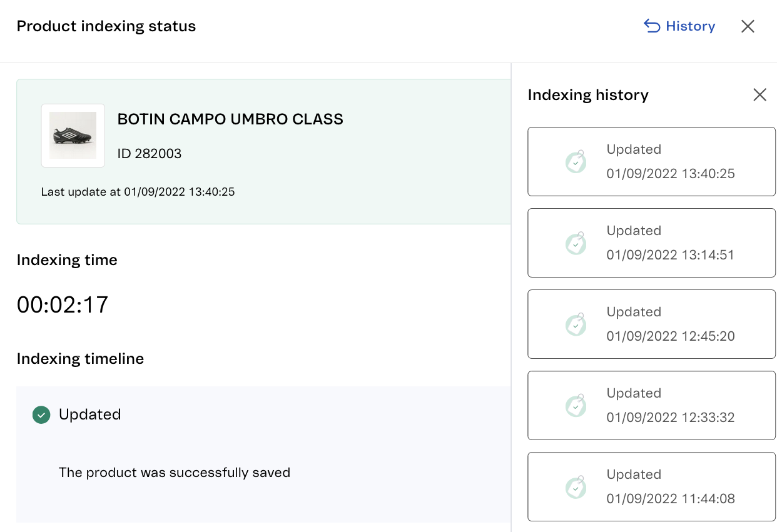This screenshot has width=777, height=532.
Task: Click the checkmark inside the topmost history tag icon
Action: click(576, 163)
